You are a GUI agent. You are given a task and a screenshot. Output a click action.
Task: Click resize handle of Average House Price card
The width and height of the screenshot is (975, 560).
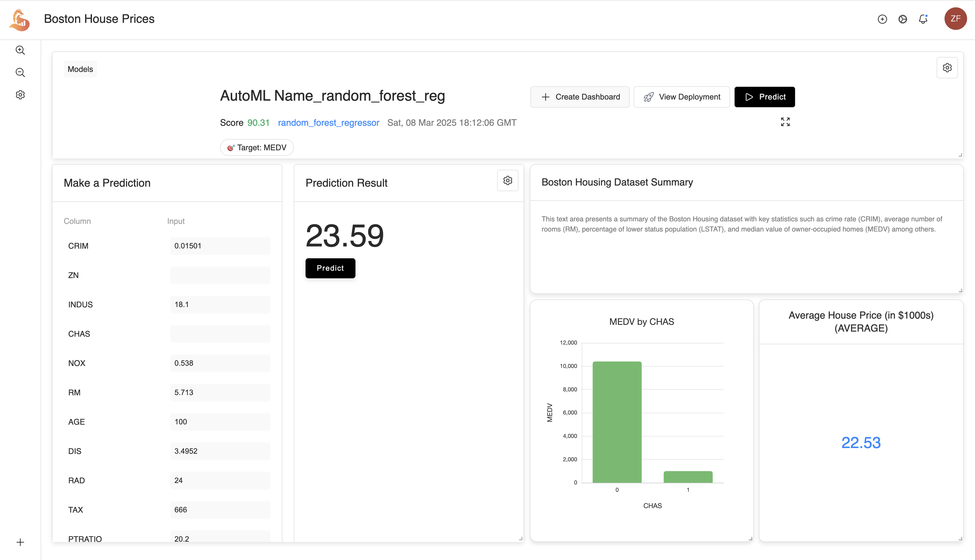(960, 539)
